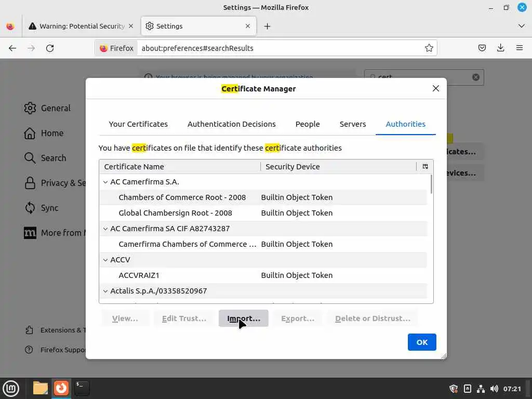The image size is (532, 399).
Task: Launch the file manager from taskbar
Action: point(40,388)
